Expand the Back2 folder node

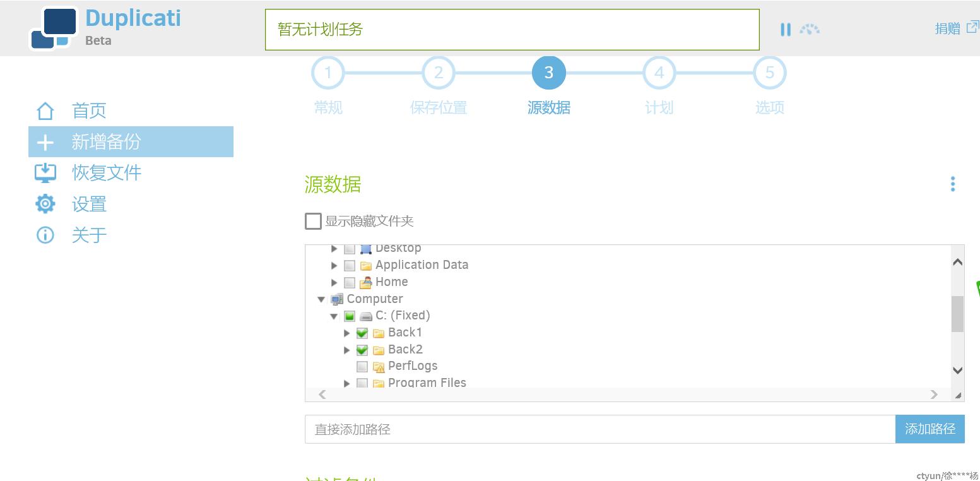pos(347,350)
